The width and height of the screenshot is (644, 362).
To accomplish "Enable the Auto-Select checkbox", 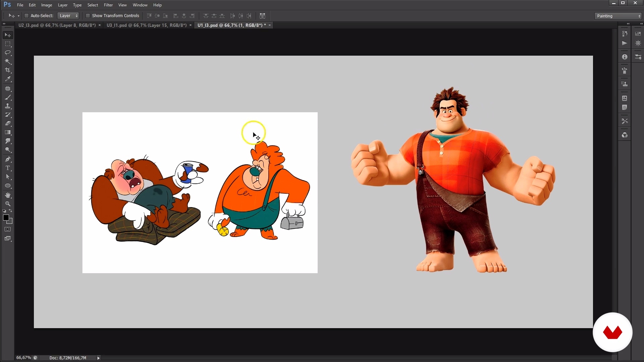I will pos(26,16).
